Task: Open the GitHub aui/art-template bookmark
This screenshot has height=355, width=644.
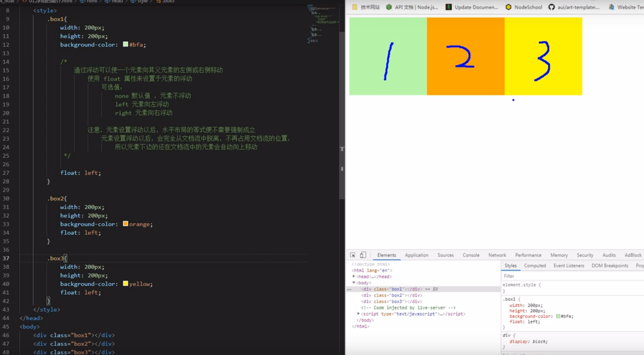Action: pos(574,7)
